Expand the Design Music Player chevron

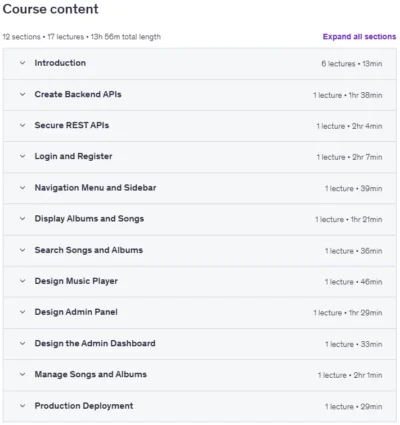pyautogui.click(x=22, y=281)
